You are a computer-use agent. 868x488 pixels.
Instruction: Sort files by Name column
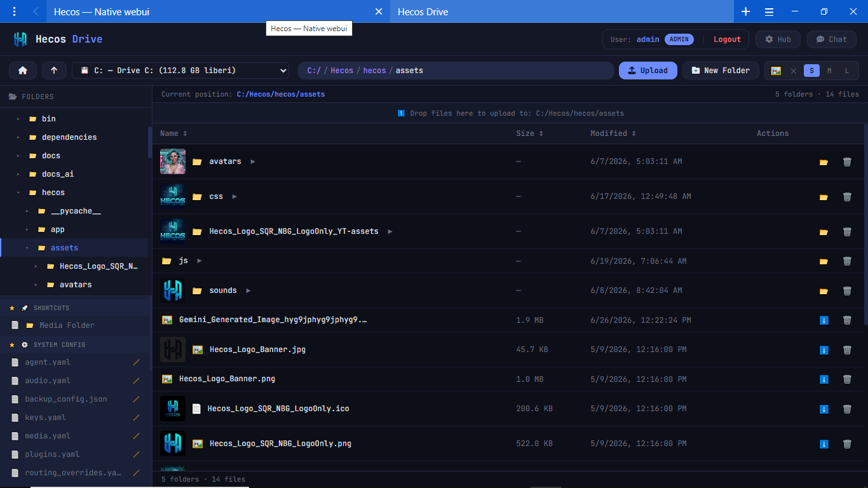point(173,133)
